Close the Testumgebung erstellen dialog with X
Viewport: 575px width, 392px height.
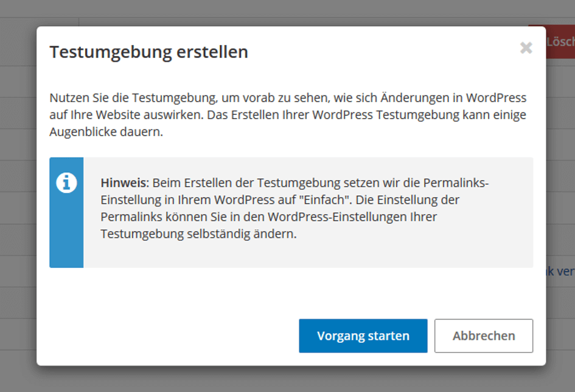coord(526,47)
